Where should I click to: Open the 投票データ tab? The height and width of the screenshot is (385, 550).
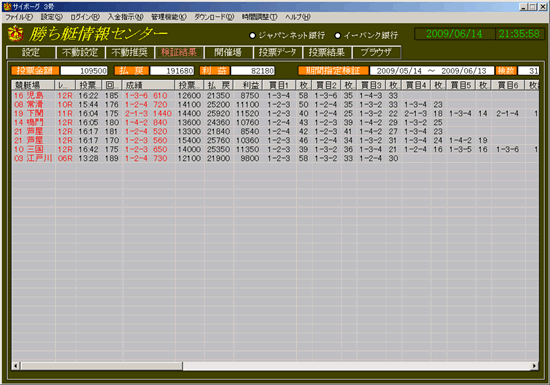277,53
